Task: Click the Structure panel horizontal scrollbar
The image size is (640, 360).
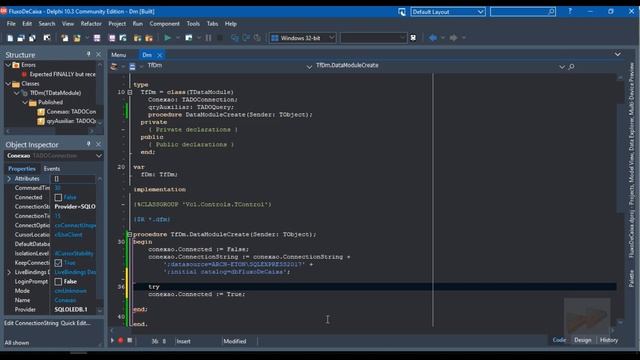Action: [51, 131]
